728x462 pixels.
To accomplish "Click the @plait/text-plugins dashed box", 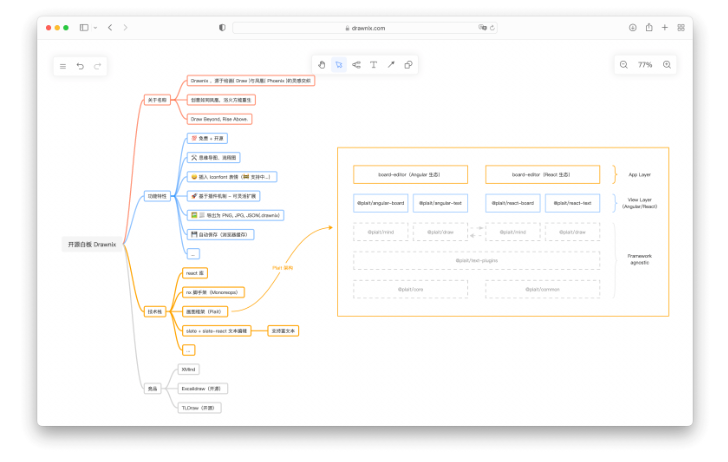I will [x=476, y=261].
